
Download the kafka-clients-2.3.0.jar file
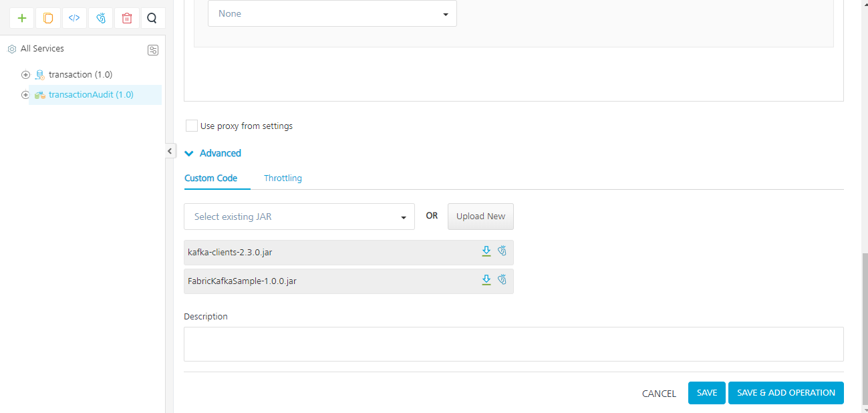click(x=486, y=251)
